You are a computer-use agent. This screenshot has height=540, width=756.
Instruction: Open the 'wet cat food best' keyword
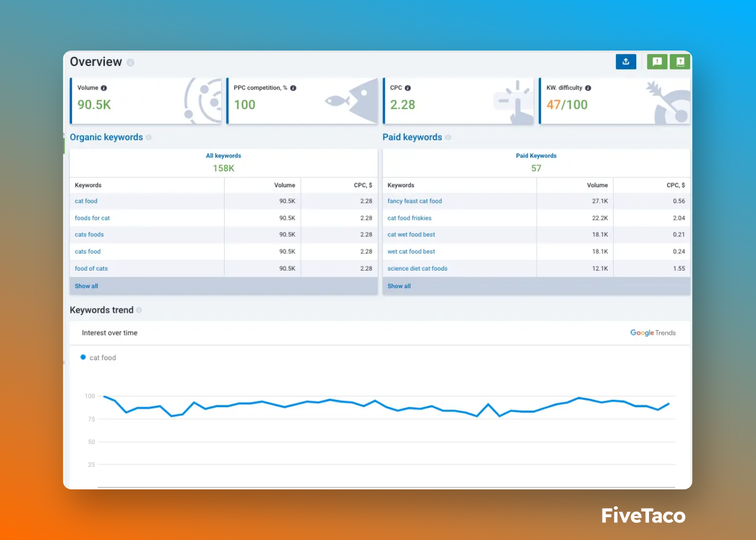pos(411,252)
